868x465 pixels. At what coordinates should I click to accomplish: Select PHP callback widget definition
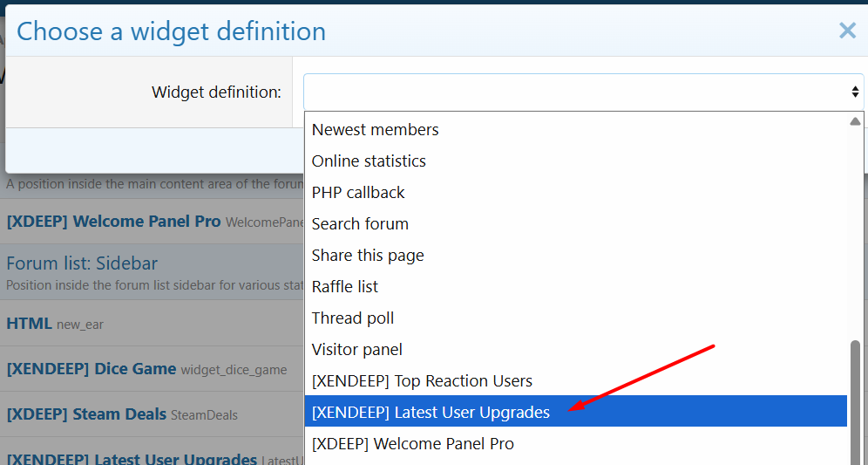(x=358, y=193)
